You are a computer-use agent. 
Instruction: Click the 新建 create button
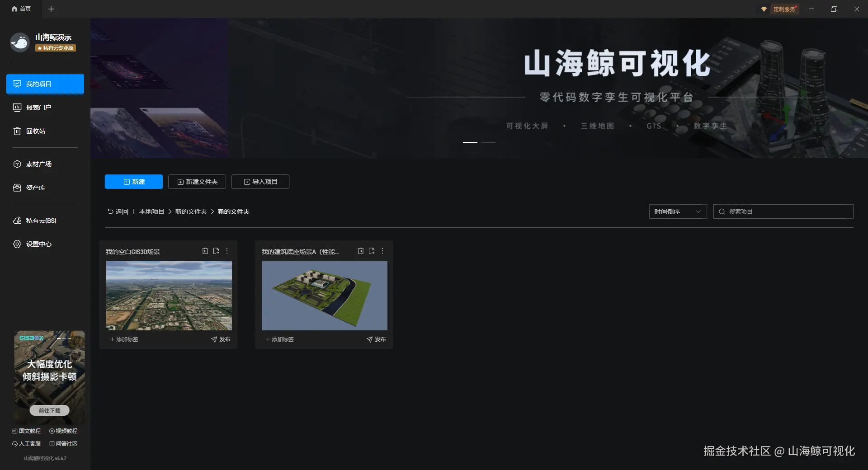click(134, 182)
